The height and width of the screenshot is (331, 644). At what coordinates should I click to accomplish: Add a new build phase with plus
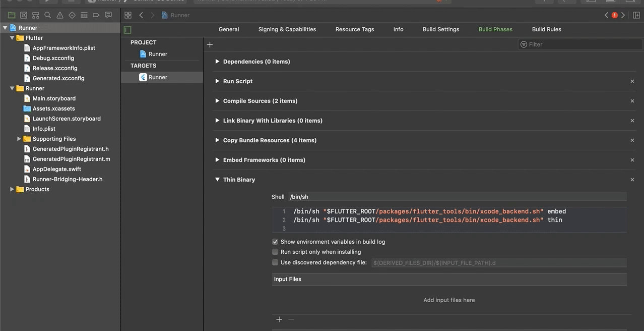[210, 44]
